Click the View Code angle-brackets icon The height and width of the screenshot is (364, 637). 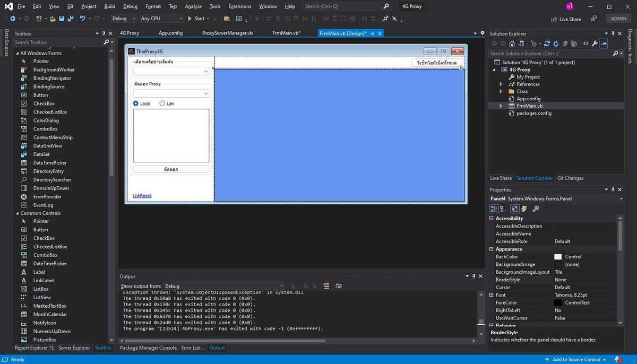(x=586, y=44)
